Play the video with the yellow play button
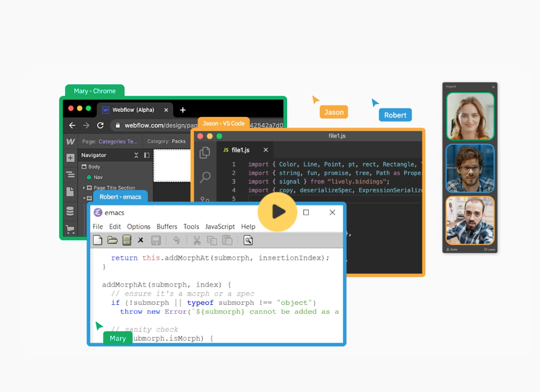 pos(277,212)
